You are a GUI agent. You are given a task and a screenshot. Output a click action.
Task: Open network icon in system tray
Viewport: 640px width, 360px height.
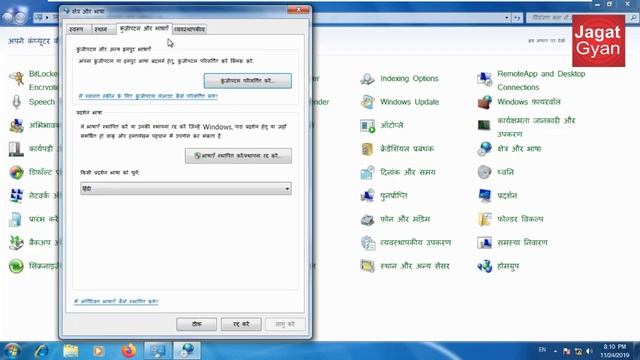click(x=578, y=351)
